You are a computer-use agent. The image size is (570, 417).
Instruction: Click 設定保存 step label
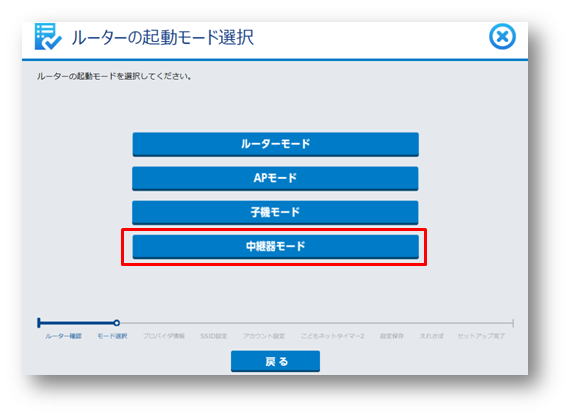392,336
